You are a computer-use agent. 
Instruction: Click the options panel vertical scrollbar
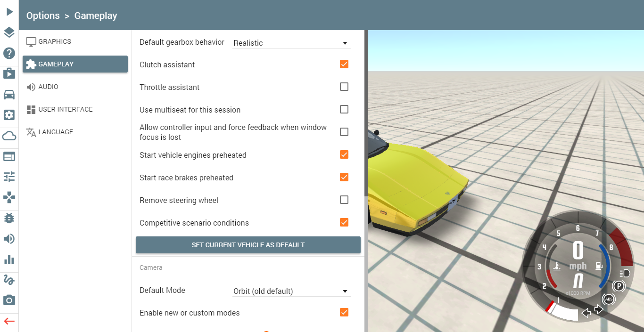pos(366,113)
